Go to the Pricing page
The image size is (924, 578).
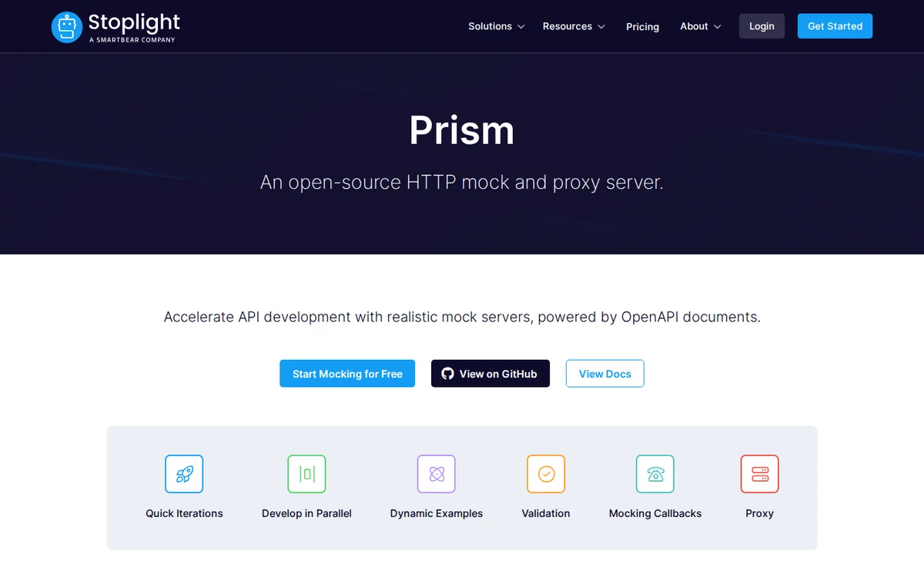(642, 26)
